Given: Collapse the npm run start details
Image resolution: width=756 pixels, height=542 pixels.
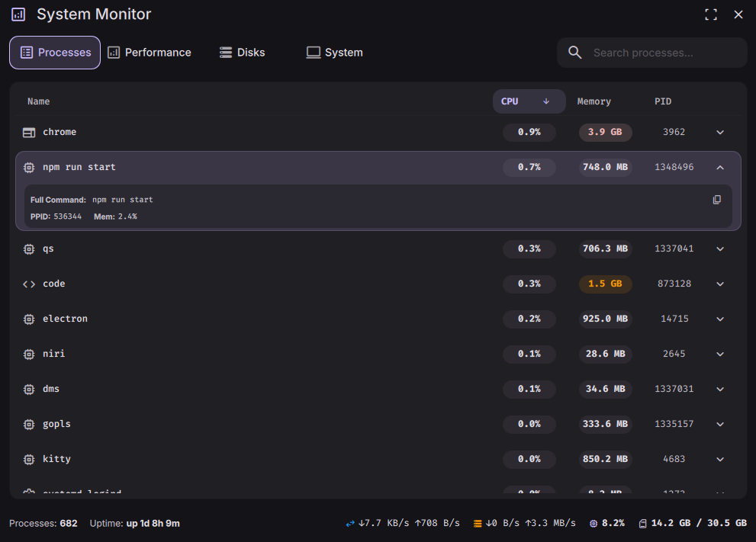Looking at the screenshot, I should pyautogui.click(x=719, y=168).
